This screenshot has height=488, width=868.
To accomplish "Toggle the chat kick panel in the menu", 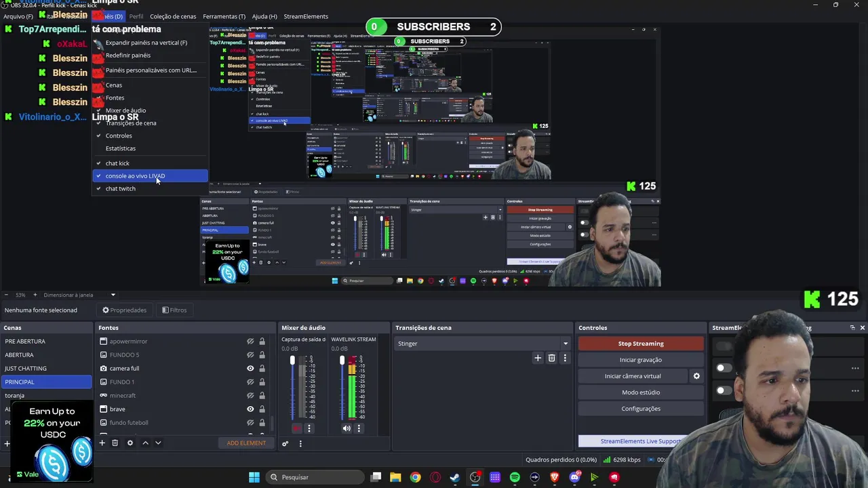I will pos(150,163).
